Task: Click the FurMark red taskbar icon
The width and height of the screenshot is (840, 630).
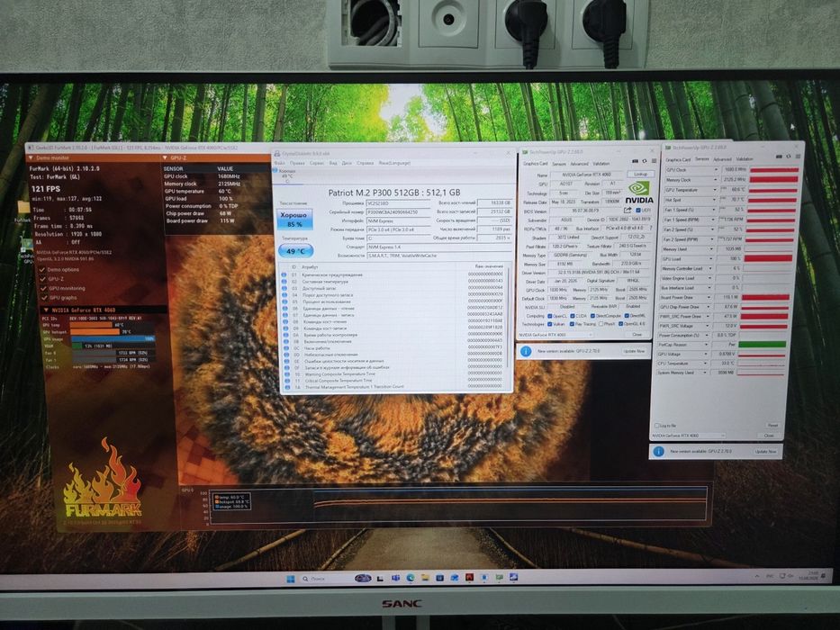Action: pos(469,578)
